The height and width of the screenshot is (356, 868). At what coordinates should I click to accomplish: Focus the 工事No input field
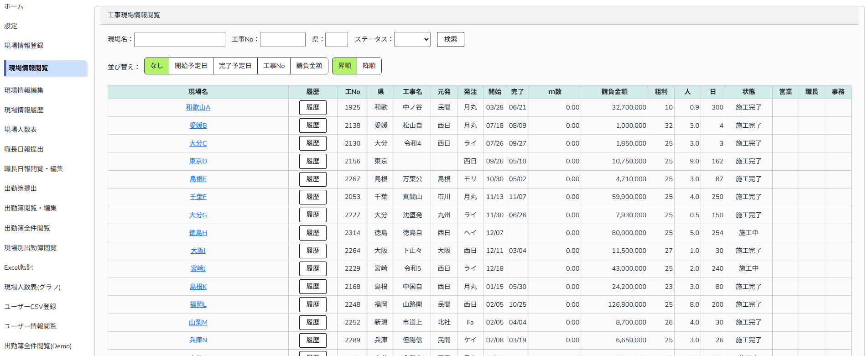pyautogui.click(x=282, y=40)
